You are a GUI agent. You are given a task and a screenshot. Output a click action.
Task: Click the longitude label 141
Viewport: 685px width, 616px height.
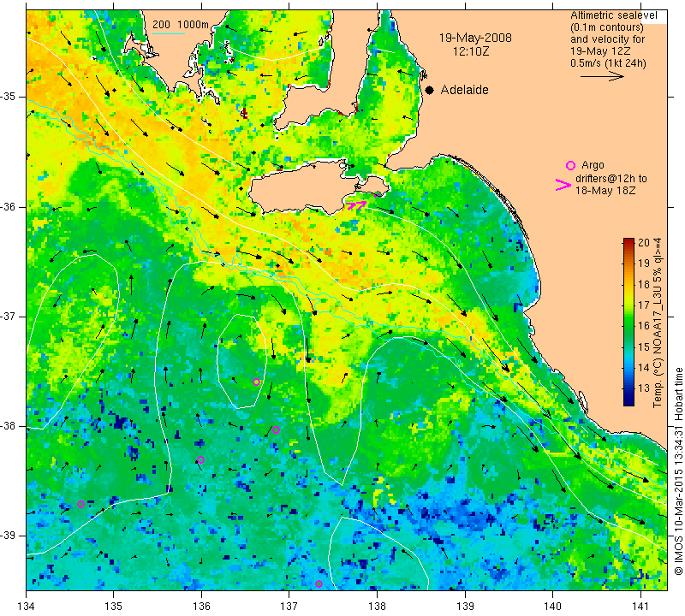coord(640,607)
